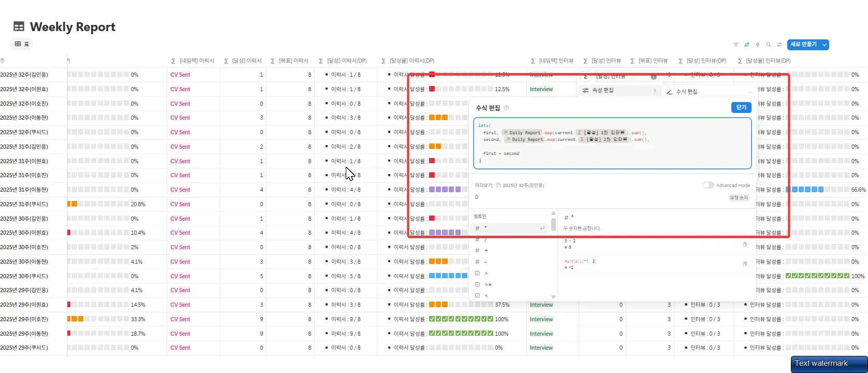Image resolution: width=868 pixels, height=373 pixels.
Task: Click the sigma icon of [달성율] 인터뷰(DP) column header
Action: (x=740, y=61)
